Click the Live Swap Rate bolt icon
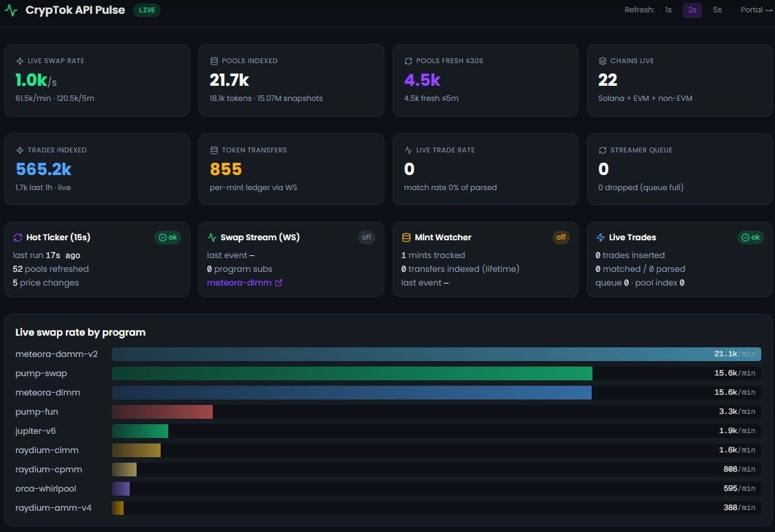 coord(20,61)
